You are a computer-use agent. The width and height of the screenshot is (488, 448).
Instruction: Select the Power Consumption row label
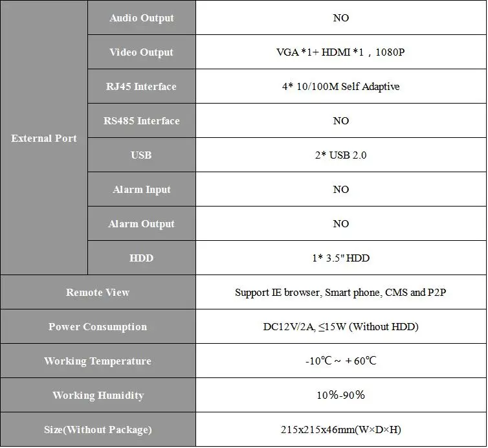98,326
